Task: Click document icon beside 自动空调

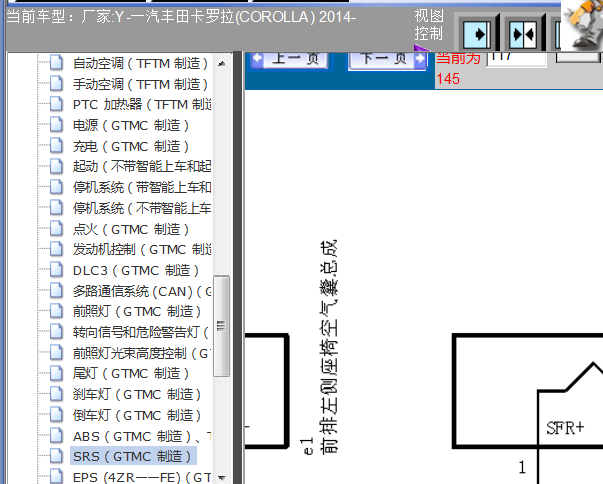Action: click(x=57, y=63)
